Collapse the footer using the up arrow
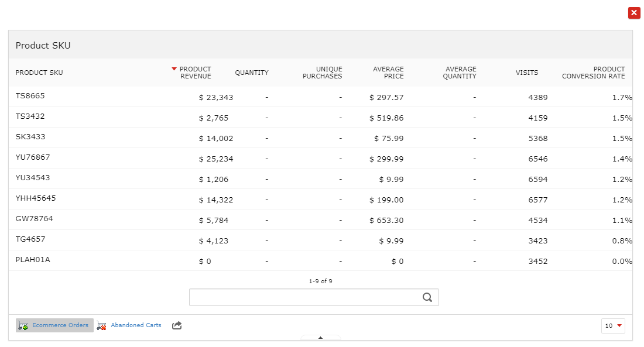The image size is (644, 347). point(320,338)
